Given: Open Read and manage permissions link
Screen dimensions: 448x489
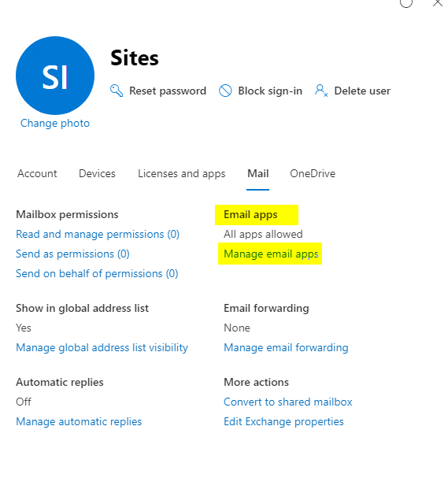Looking at the screenshot, I should pos(98,234).
